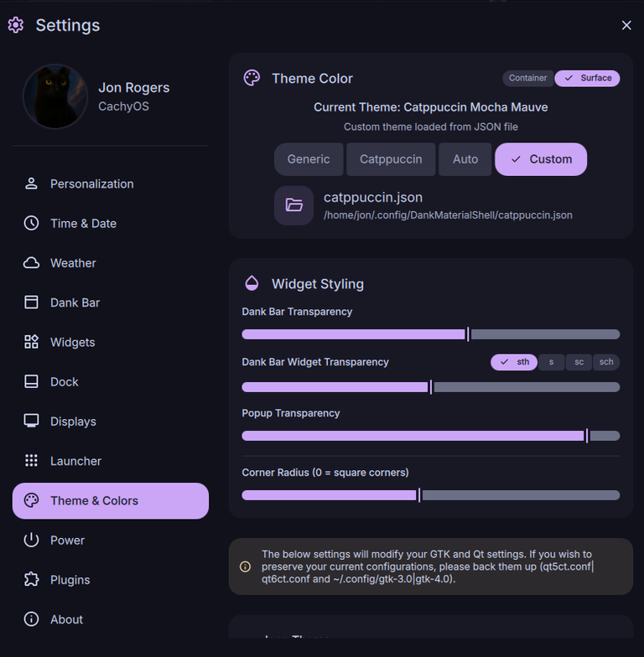Click the Power icon in sidebar

[x=31, y=541]
